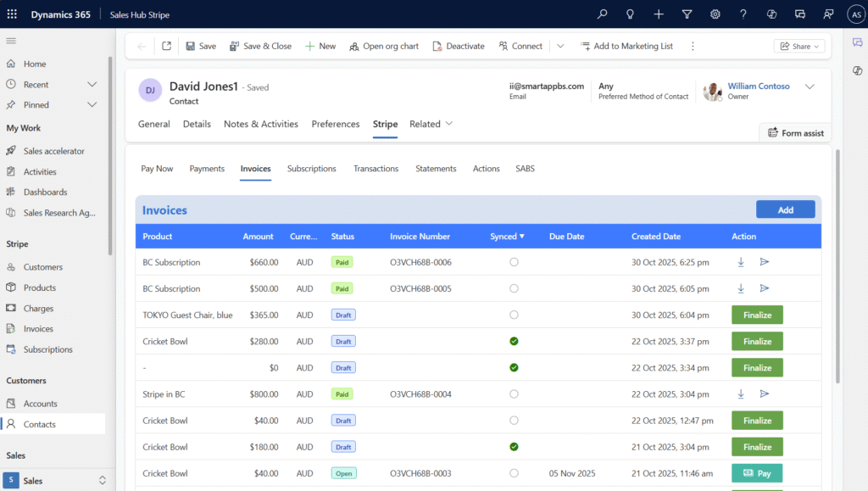Toggle synced check for $0 draft row
Image resolution: width=868 pixels, height=491 pixels.
pyautogui.click(x=514, y=367)
